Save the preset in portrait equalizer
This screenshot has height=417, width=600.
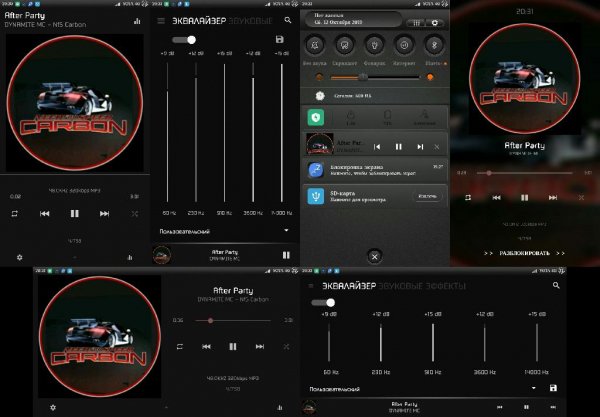280,39
